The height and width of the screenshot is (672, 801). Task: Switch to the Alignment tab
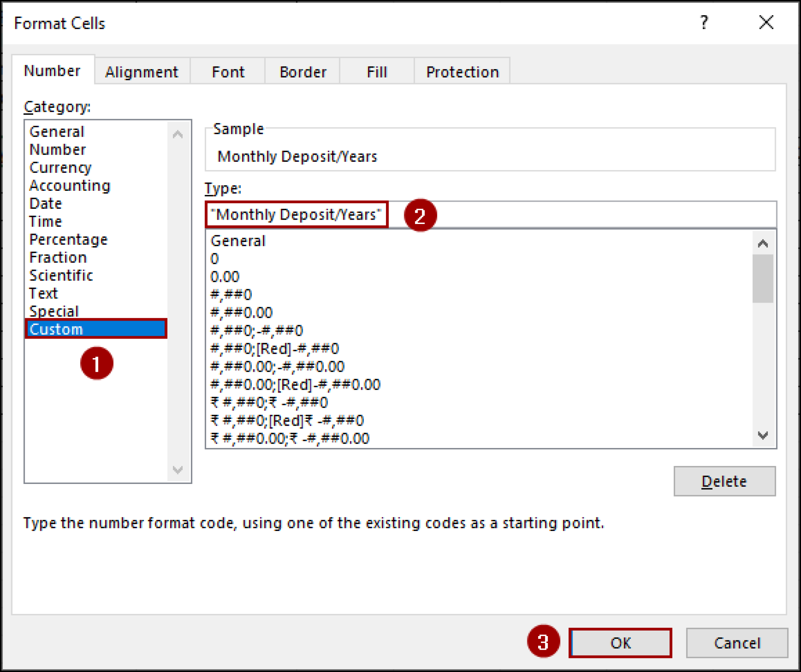pyautogui.click(x=142, y=72)
